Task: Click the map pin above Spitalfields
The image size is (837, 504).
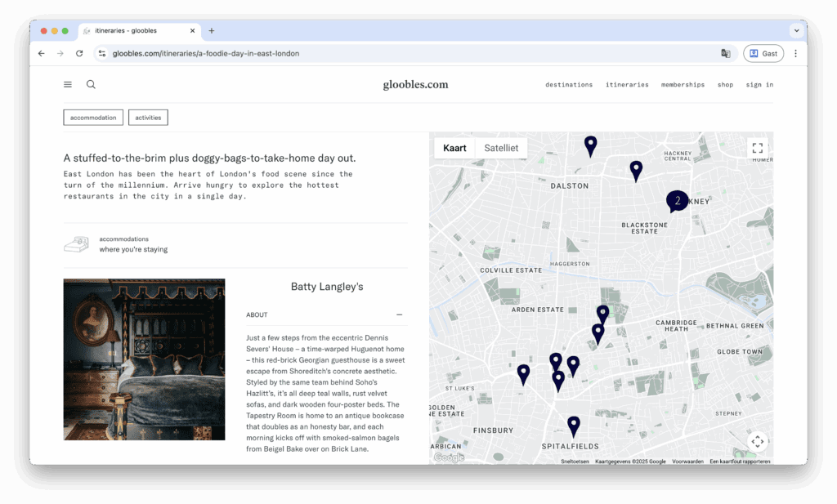Action: (x=574, y=425)
